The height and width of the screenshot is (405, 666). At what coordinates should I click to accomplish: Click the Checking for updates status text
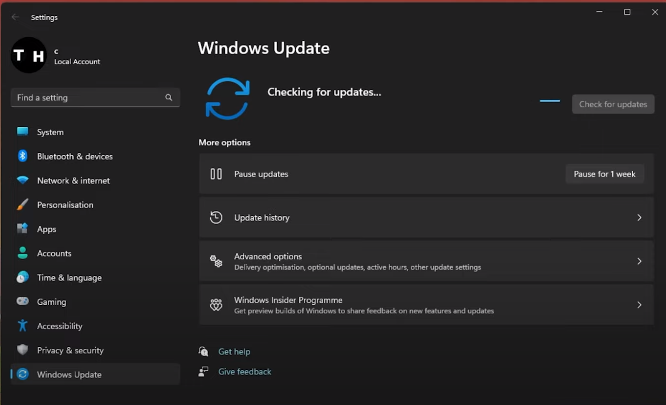click(x=324, y=92)
